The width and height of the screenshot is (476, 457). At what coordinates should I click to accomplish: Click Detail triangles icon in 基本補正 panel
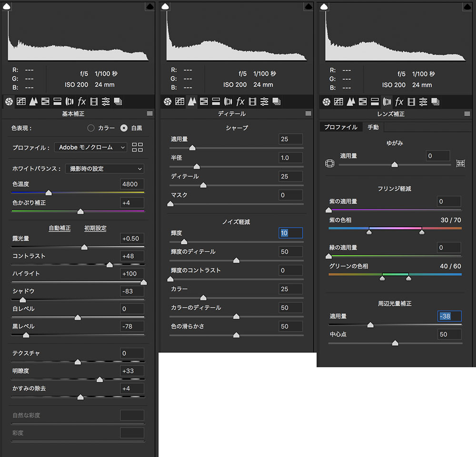[x=33, y=101]
